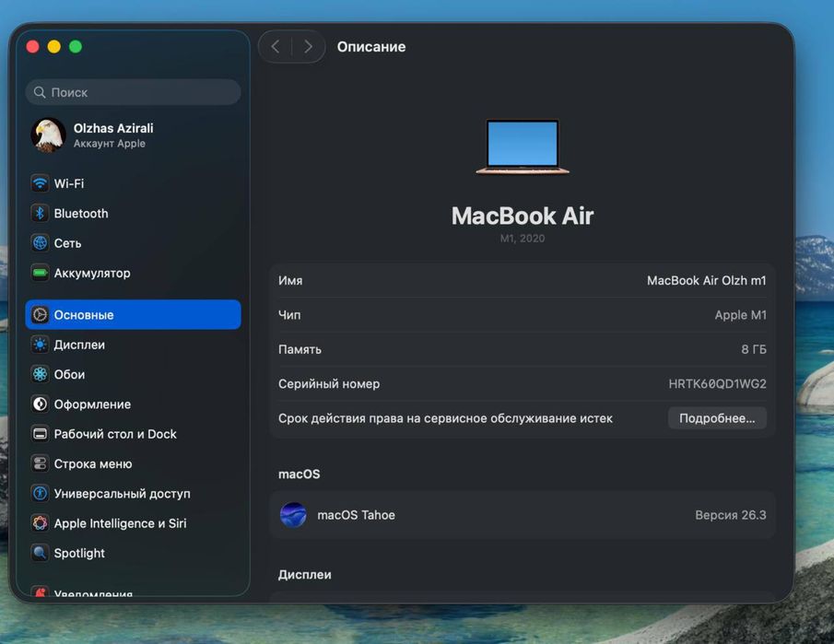Screen dimensions: 834x644
Task: Click the MacBook Air headline text
Action: [523, 216]
